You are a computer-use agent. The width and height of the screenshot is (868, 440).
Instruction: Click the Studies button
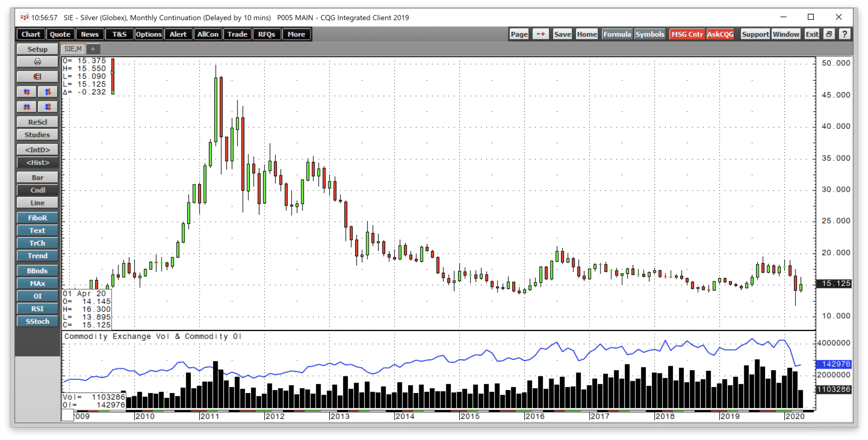pyautogui.click(x=37, y=135)
